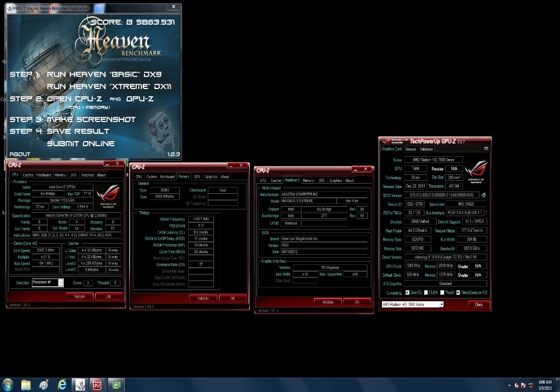Take a screenshot with GPU-Z camera icon
560x392 pixels.
coord(486,148)
